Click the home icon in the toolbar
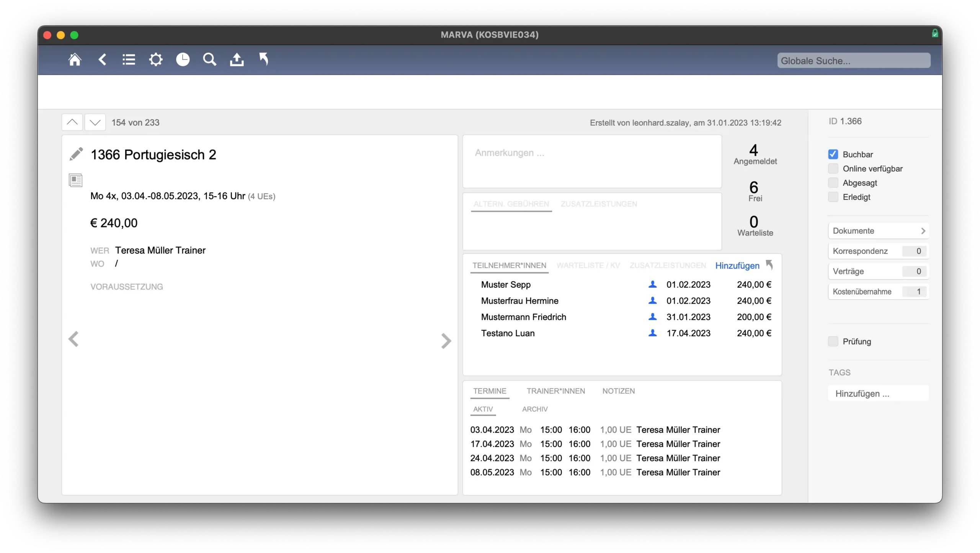980x553 pixels. [75, 60]
